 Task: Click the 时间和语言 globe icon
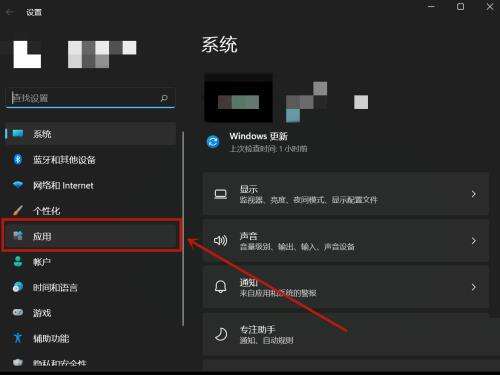pos(18,287)
